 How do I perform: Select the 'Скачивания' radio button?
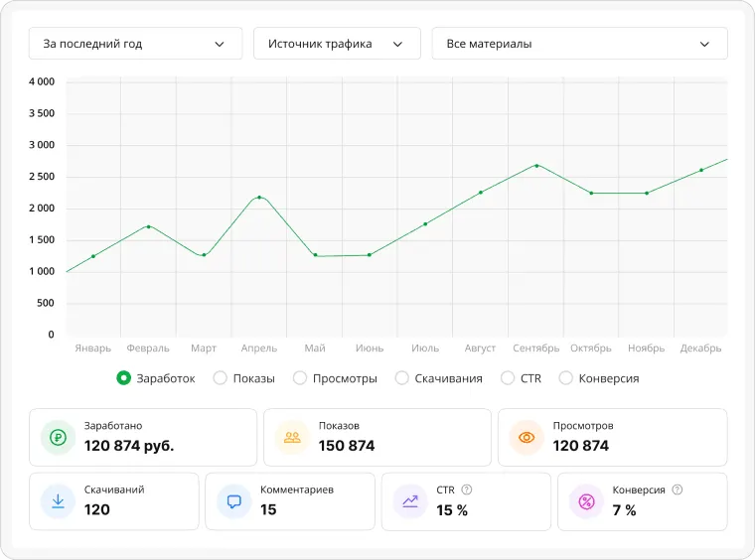click(401, 378)
